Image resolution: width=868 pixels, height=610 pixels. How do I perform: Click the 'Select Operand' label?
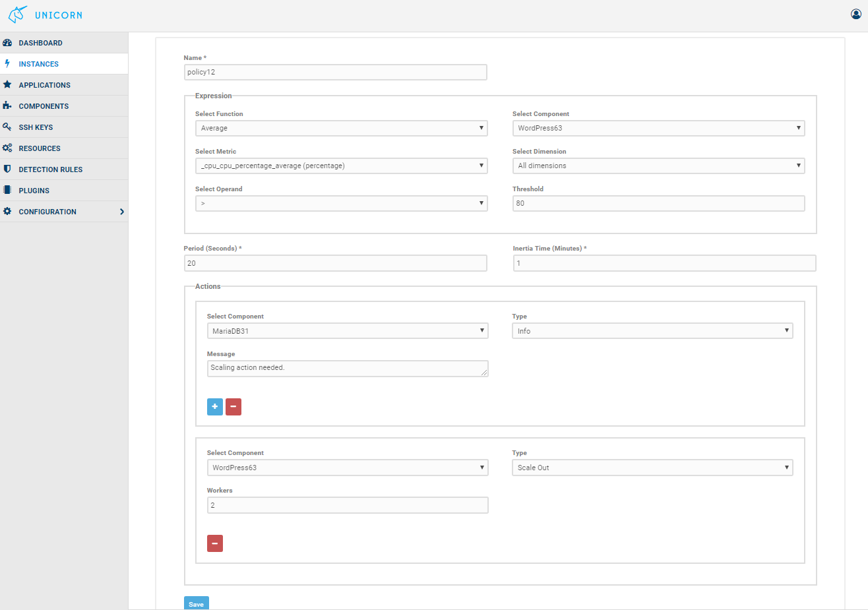[219, 189]
